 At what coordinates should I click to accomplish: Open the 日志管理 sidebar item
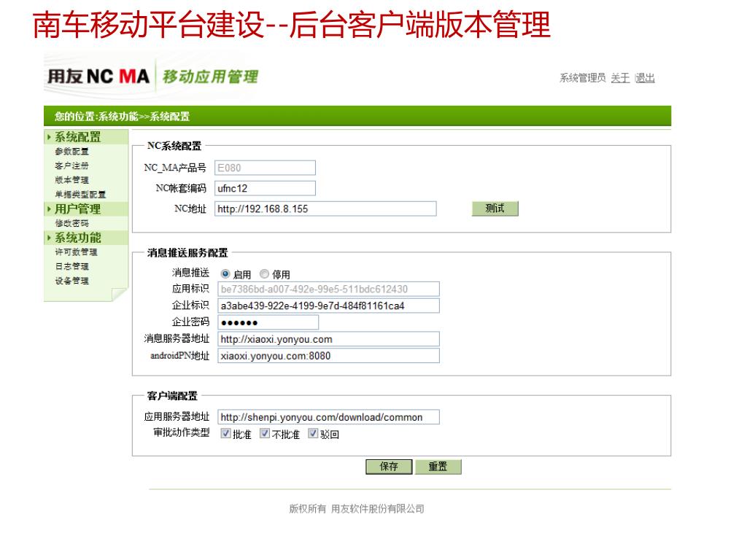coord(72,266)
